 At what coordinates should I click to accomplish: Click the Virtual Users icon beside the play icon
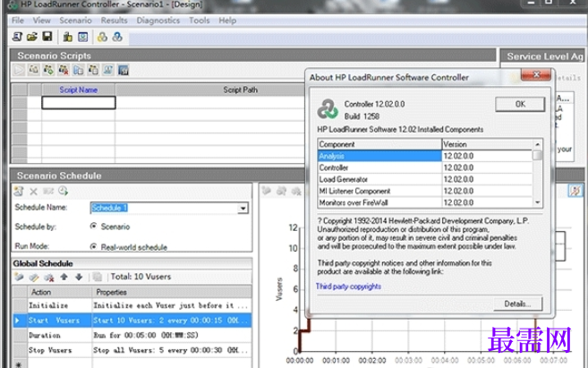(x=34, y=70)
